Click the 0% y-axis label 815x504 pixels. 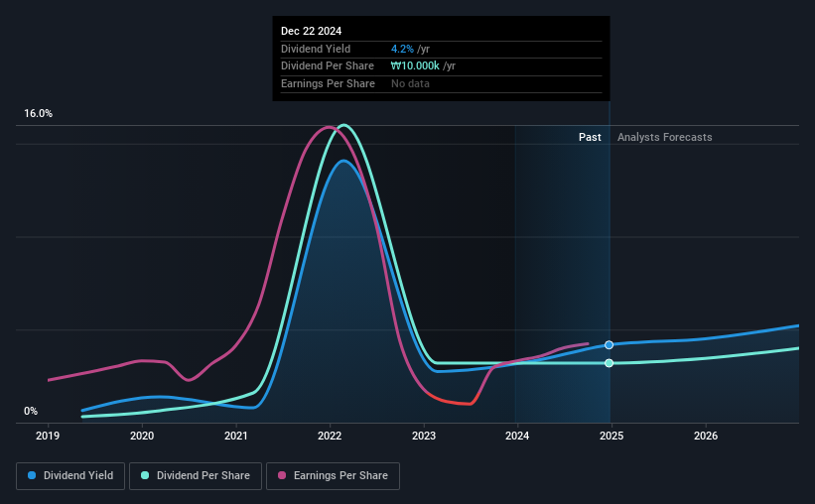(x=31, y=411)
